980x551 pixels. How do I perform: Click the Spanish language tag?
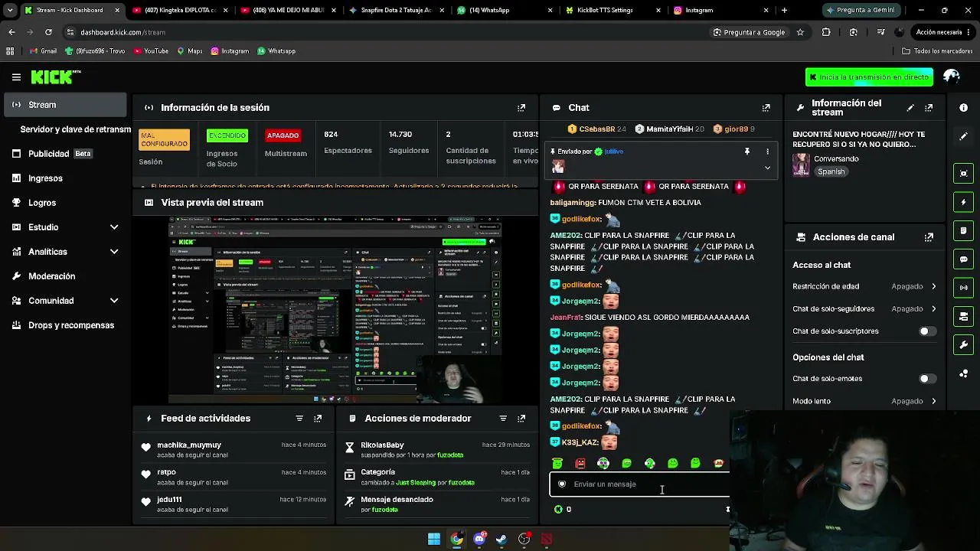(831, 171)
